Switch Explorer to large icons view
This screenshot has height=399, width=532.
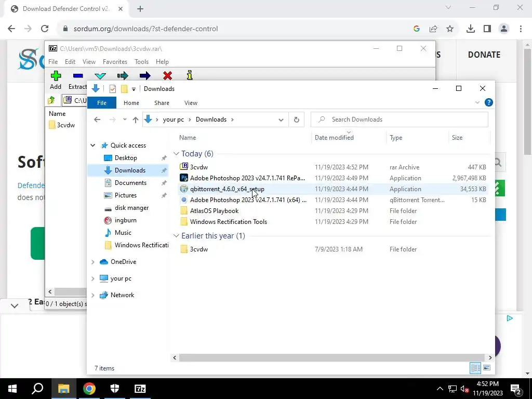pos(486,368)
